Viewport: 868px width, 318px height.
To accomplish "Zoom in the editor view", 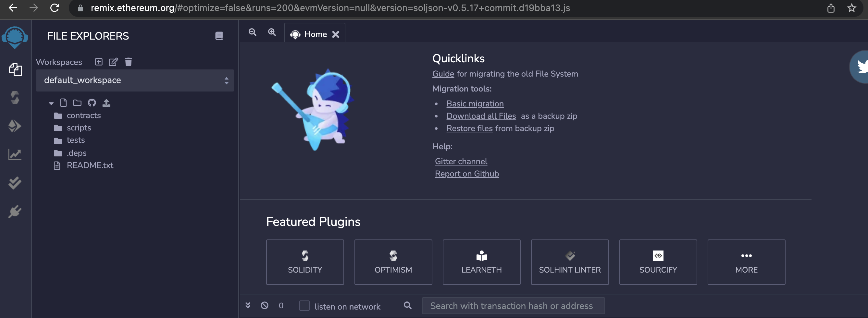I will pos(272,32).
